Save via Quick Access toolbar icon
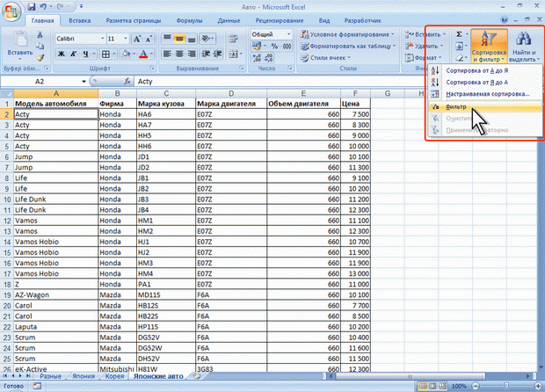 (32, 7)
